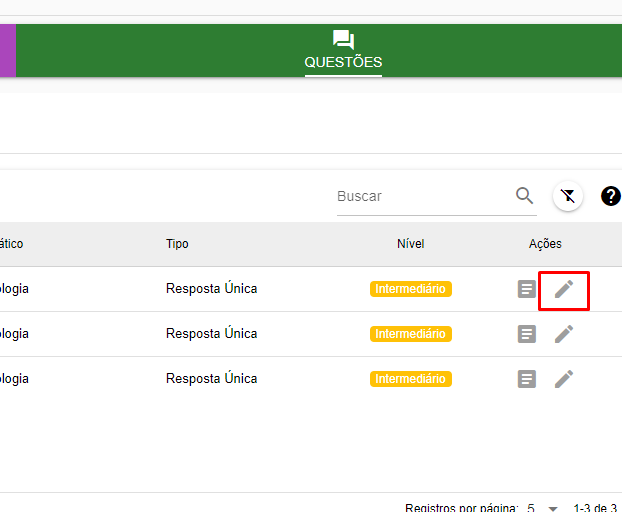
Task: Edit third row question using pencil
Action: coord(564,379)
